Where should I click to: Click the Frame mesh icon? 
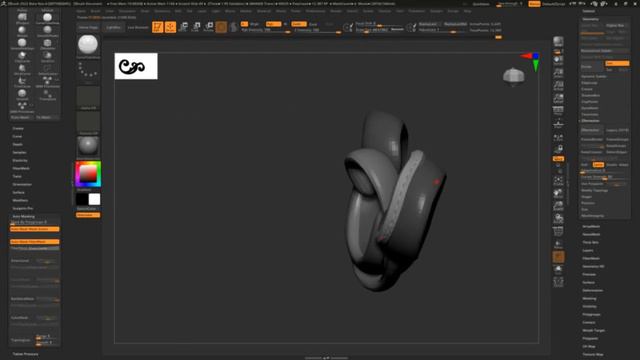[558, 180]
